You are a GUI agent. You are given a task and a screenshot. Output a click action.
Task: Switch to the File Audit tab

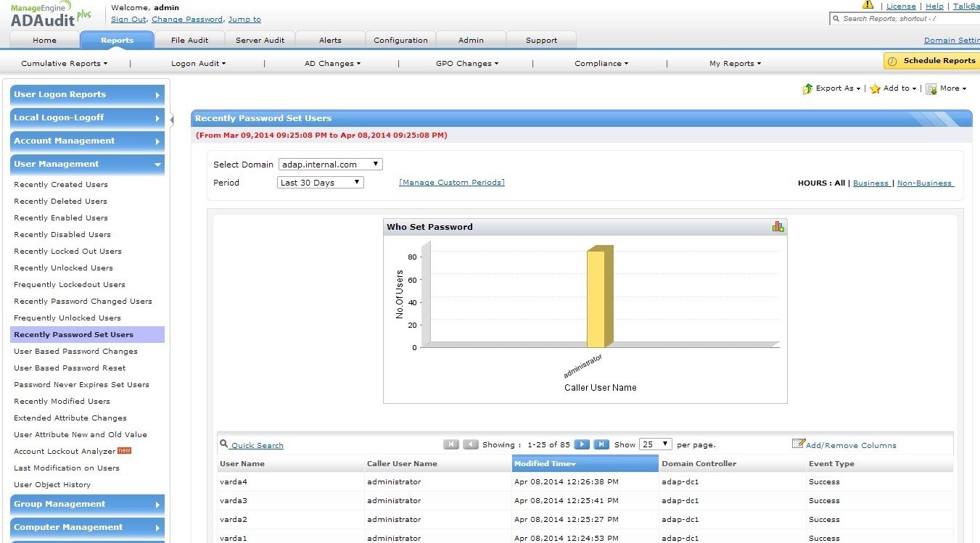tap(189, 40)
